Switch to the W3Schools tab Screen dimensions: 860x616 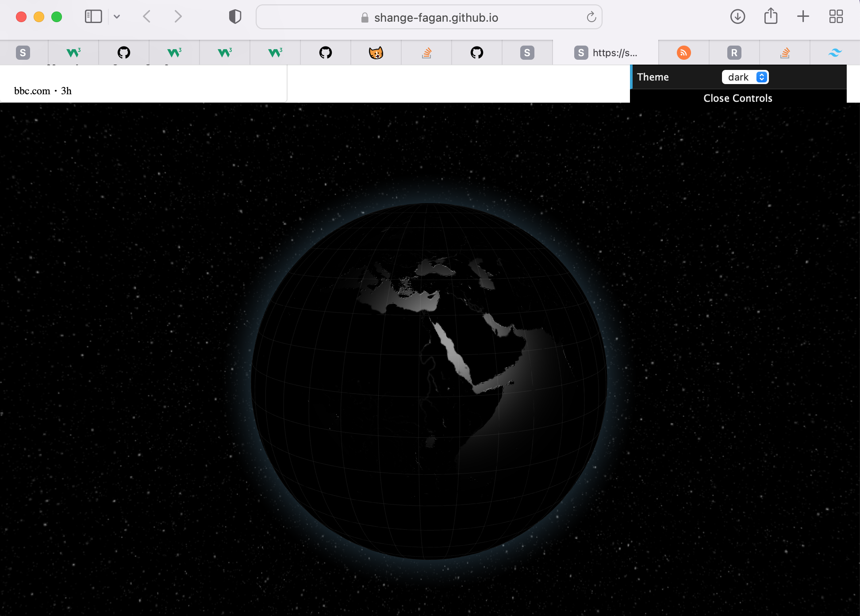click(73, 52)
